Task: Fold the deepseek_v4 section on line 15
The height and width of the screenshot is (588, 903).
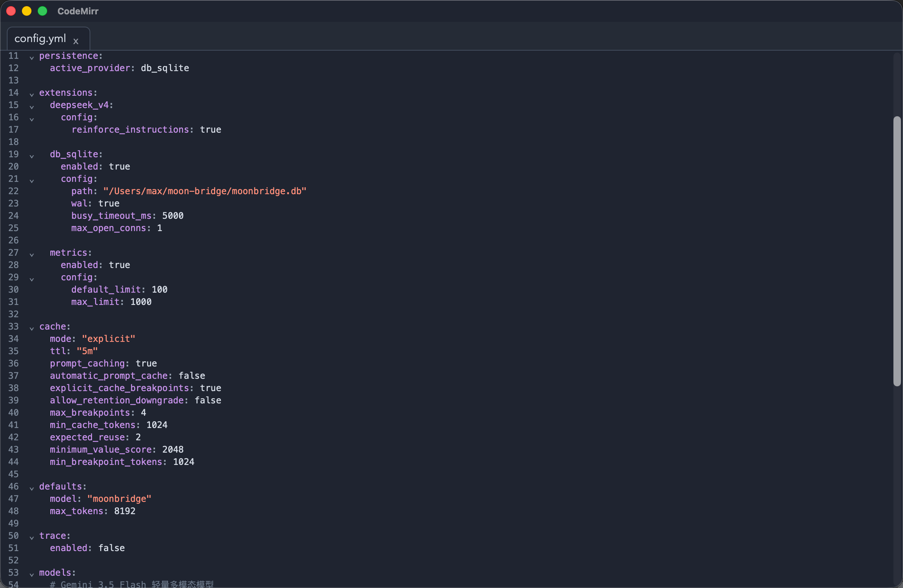Action: pos(32,107)
